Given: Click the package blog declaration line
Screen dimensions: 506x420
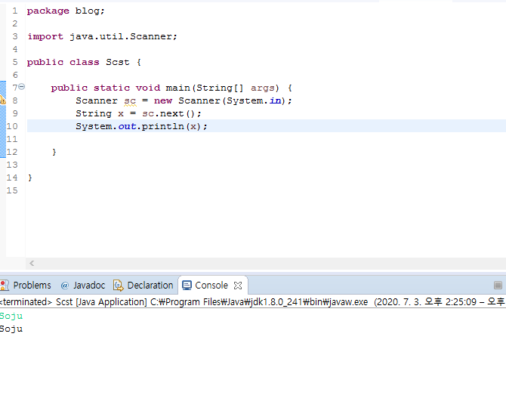Looking at the screenshot, I should coord(66,11).
